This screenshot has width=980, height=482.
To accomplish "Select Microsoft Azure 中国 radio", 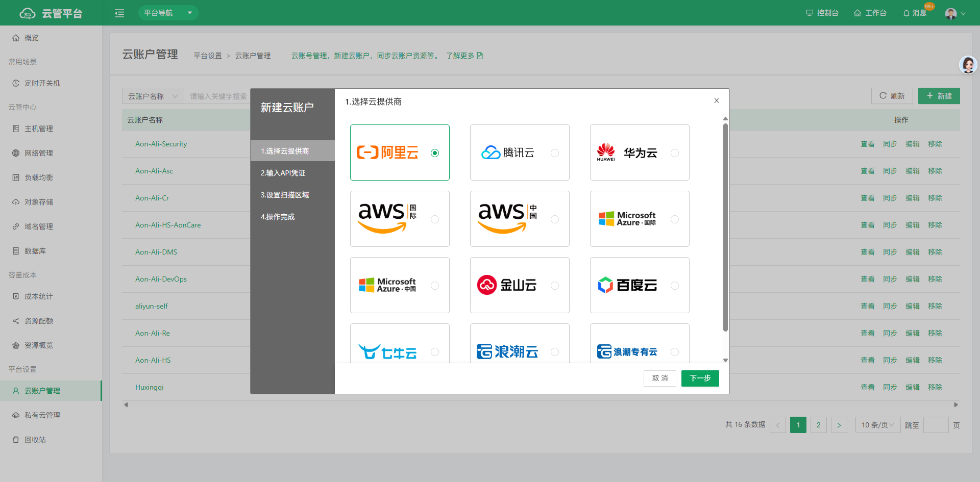I will [435, 286].
